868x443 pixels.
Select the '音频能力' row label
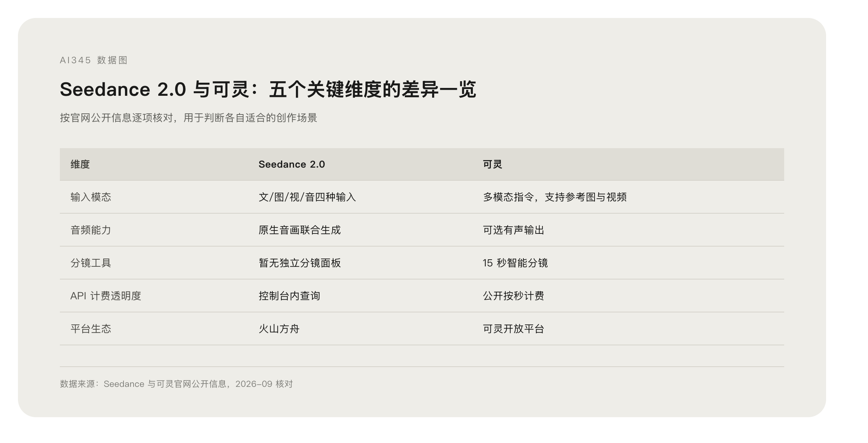91,230
